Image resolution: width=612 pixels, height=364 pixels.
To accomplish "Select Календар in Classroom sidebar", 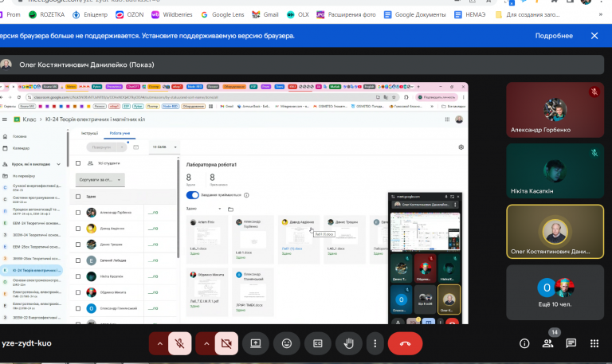I will [x=21, y=148].
